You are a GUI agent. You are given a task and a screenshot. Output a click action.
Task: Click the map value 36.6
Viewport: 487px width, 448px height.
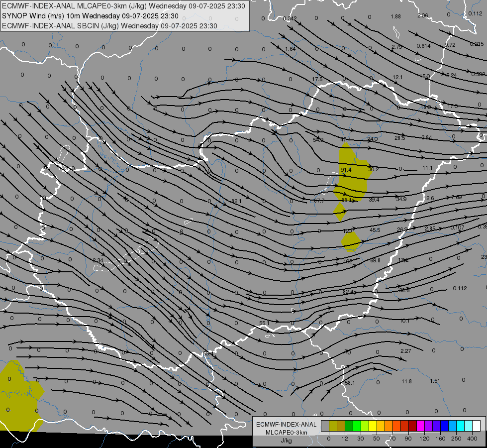(404, 290)
